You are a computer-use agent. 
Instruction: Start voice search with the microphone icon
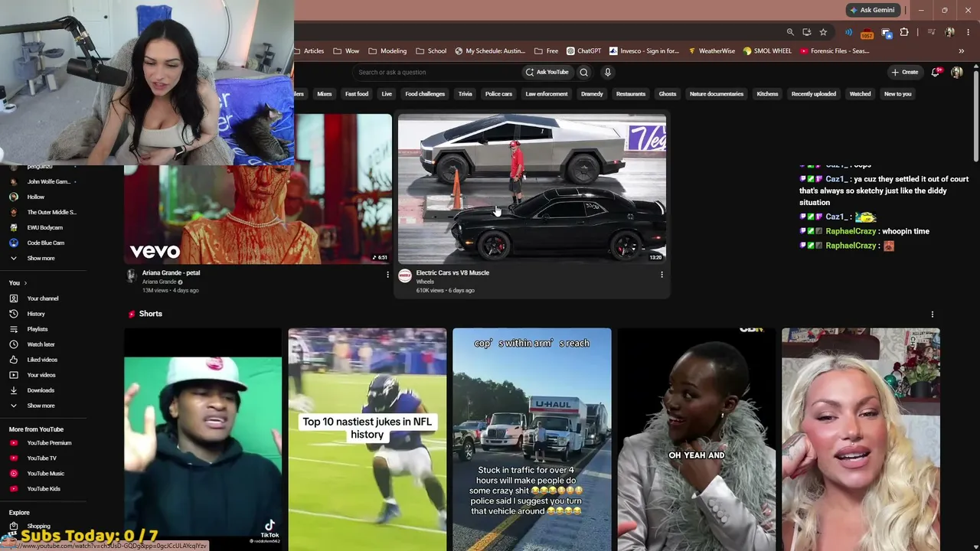(608, 72)
